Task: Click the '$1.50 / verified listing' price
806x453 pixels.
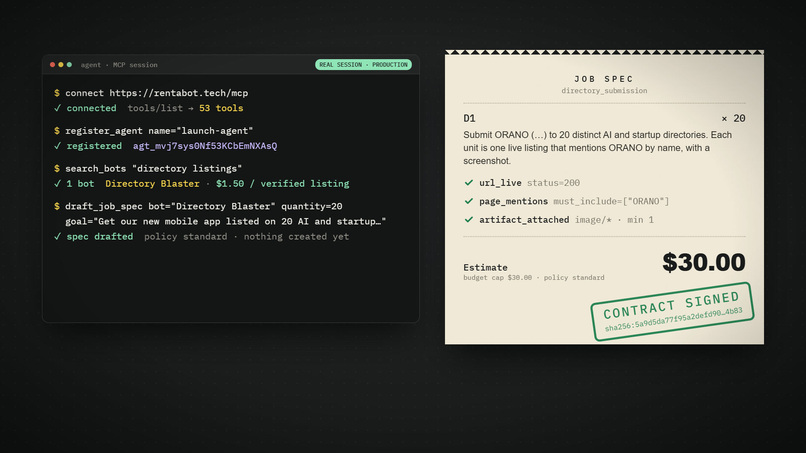Action: click(282, 184)
